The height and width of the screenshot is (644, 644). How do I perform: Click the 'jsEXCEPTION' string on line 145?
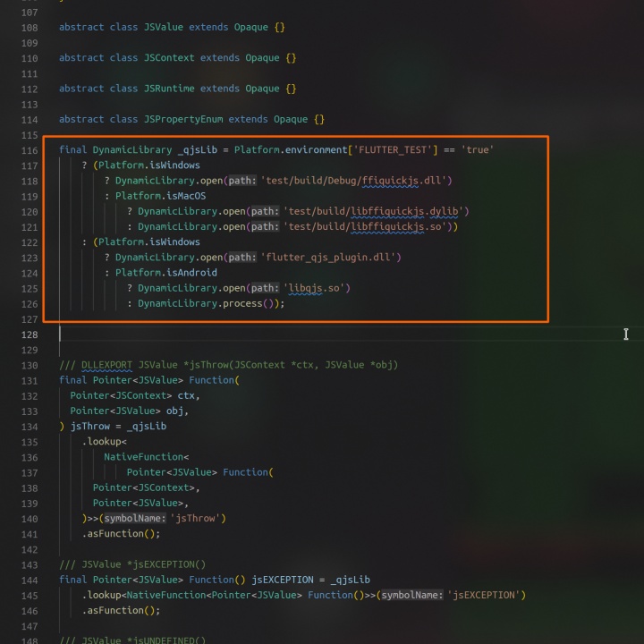click(484, 595)
